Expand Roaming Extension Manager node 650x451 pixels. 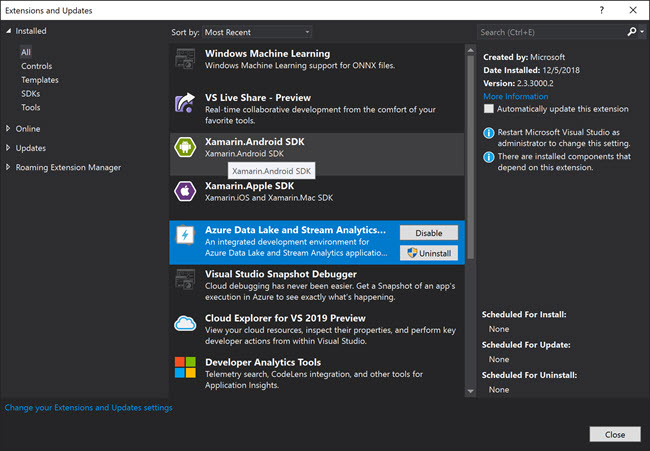(x=8, y=167)
